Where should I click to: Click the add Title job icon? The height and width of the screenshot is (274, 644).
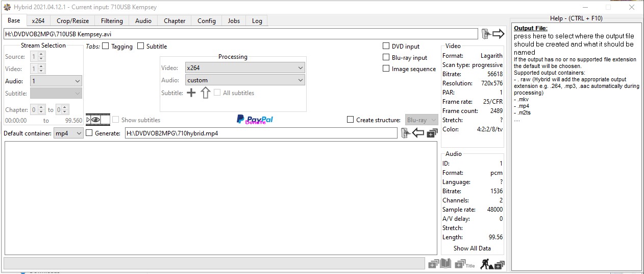click(464, 264)
